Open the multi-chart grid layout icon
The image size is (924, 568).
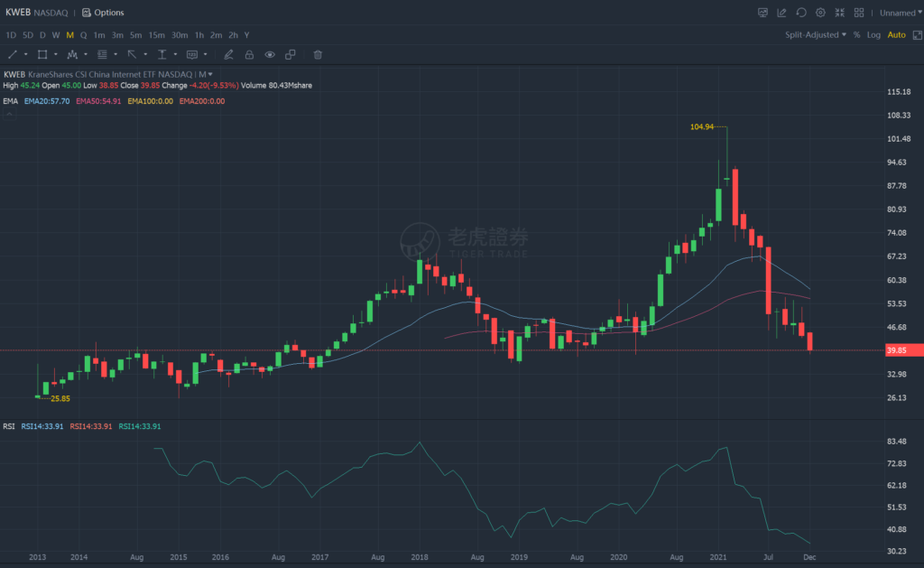click(859, 13)
